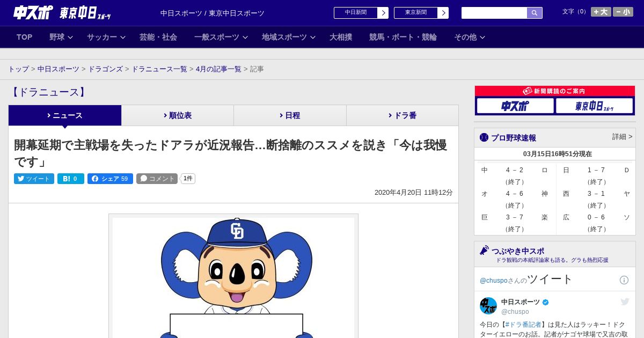644x338 pixels.
Task: Click the 中日スポーツ tweet avatar
Action: pyautogui.click(x=488, y=306)
